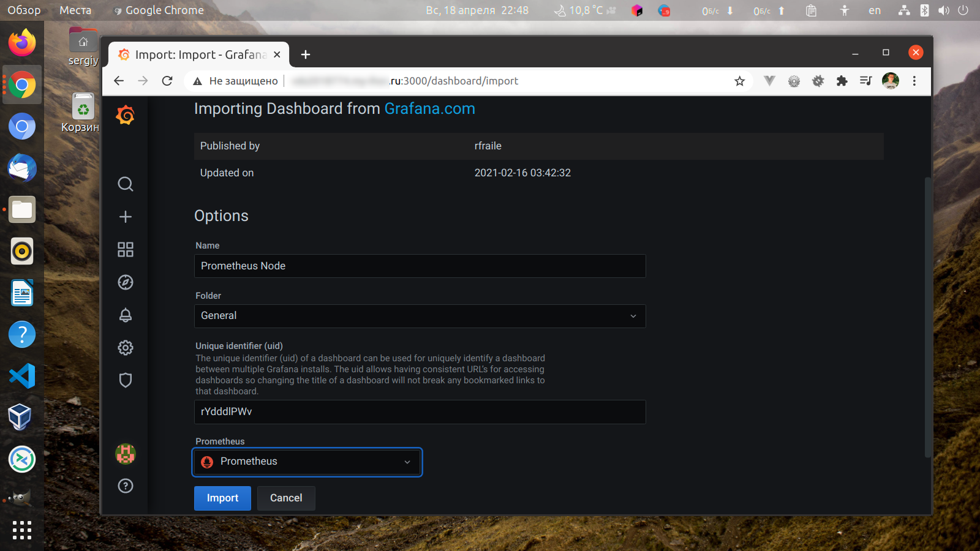Show applications grid in dock

(x=22, y=530)
